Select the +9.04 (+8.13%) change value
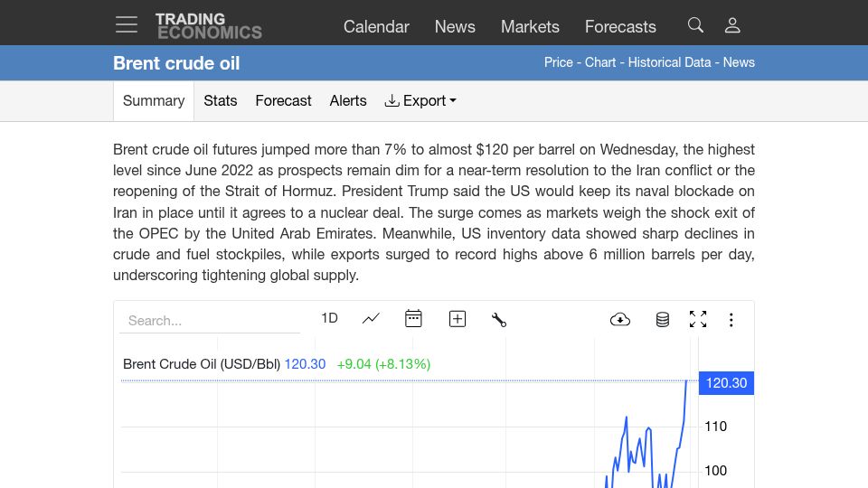 click(x=383, y=364)
